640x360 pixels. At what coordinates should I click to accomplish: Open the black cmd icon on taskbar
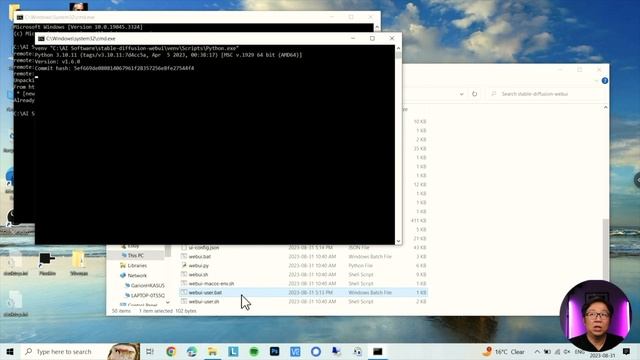pyautogui.click(x=378, y=351)
